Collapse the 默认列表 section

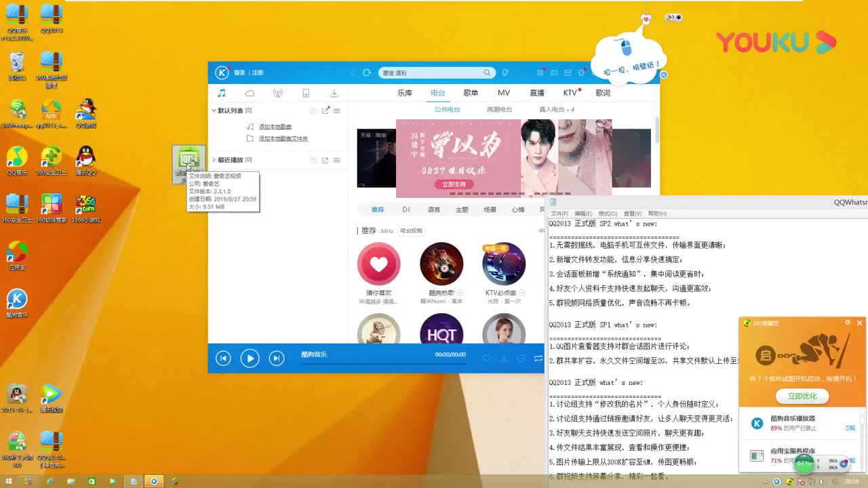point(214,110)
